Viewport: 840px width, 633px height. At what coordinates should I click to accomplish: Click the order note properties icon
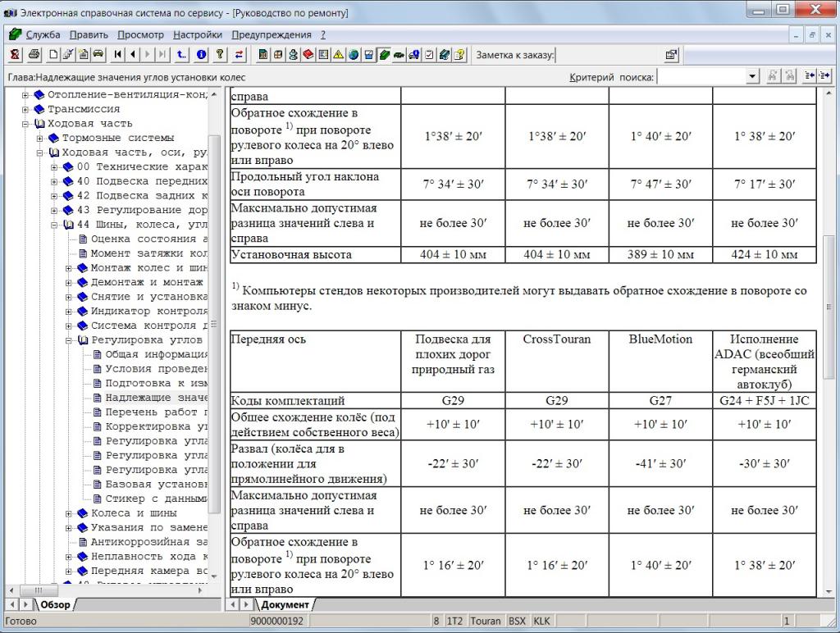671,54
